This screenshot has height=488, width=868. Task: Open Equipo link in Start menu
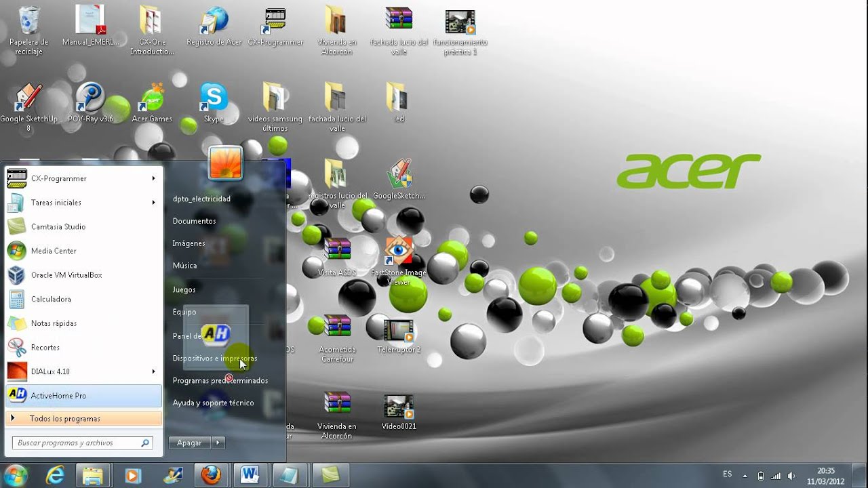(184, 312)
